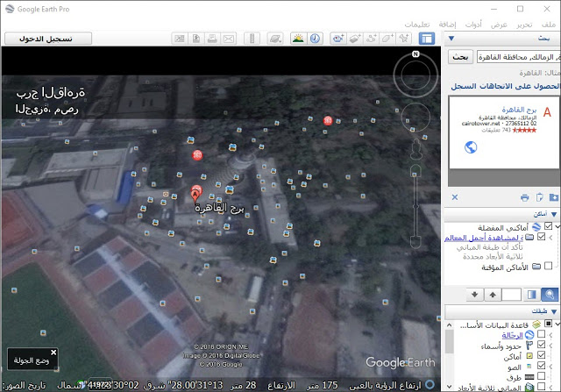Screen dimensions: 561x392
Task: Open the ملف menu
Action: (549, 25)
